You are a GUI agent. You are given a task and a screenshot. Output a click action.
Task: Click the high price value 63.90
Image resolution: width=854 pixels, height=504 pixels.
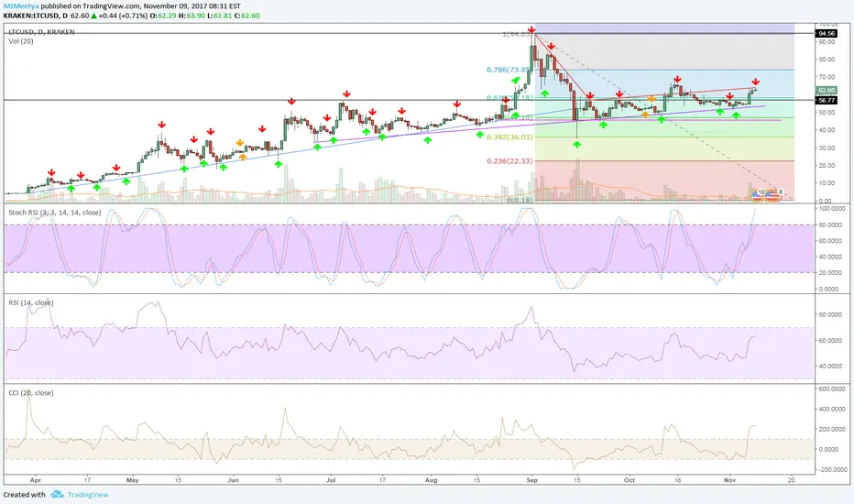coord(195,16)
